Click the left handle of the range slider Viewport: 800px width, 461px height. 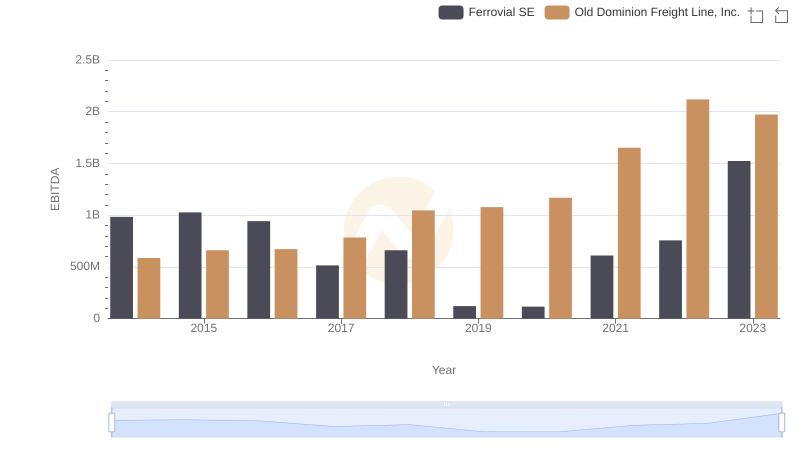click(x=112, y=423)
